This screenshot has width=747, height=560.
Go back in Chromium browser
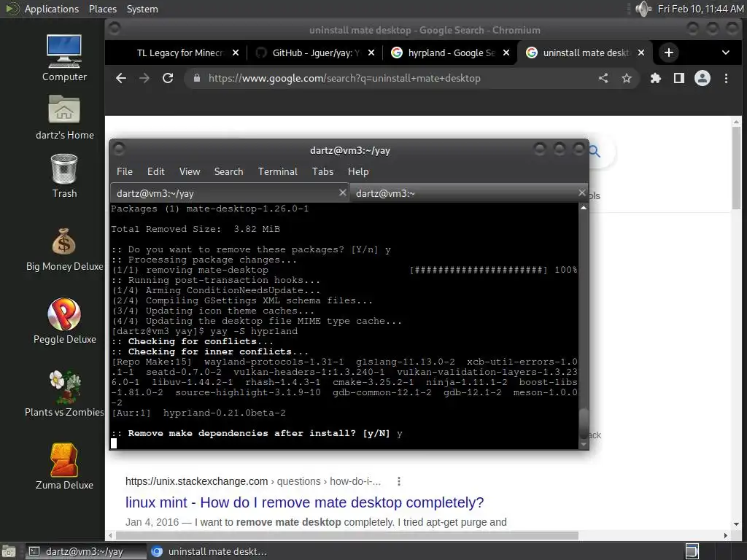[x=121, y=78]
